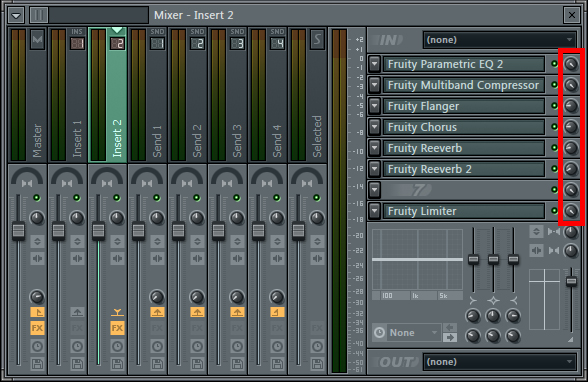588x382 pixels.
Task: Select the Insert 1 mixer track
Action: point(68,95)
